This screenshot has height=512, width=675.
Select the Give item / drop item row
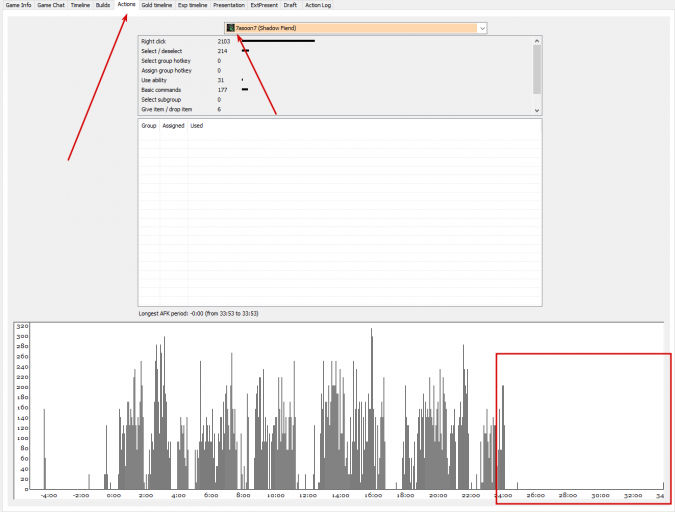click(x=335, y=109)
